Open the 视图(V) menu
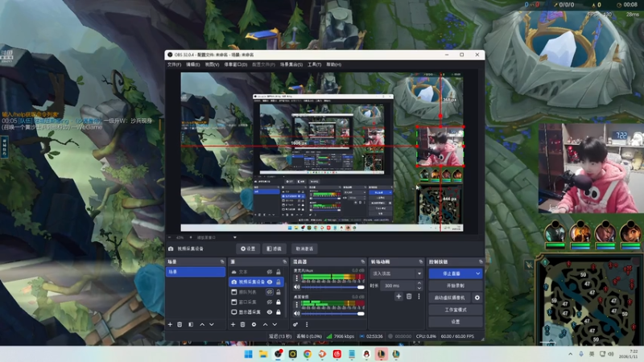Screen dimensions: 644x362 point(212,64)
